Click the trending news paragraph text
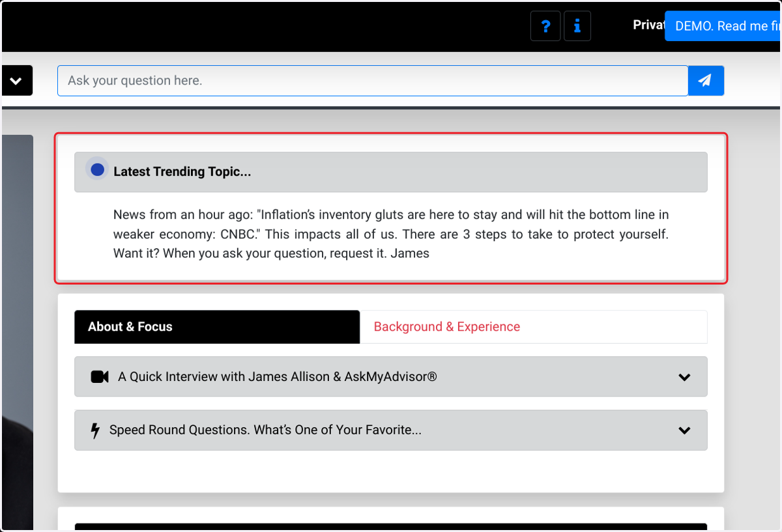Screen dimensions: 782x532 click(x=391, y=234)
